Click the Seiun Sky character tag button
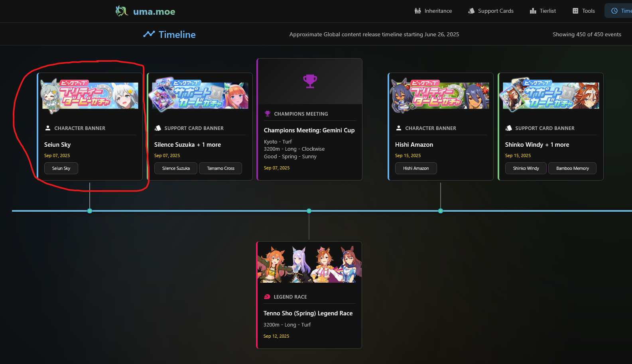This screenshot has width=632, height=364. [61, 168]
